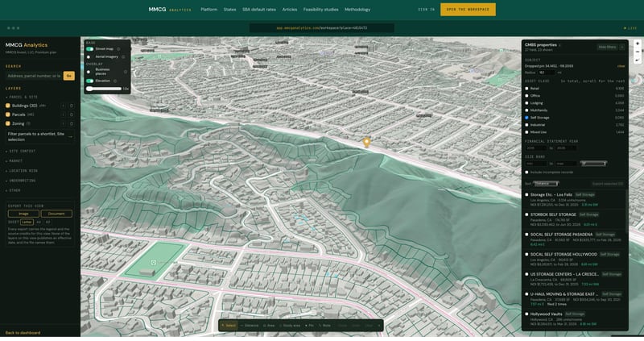Click the arrow icon at toolbar end
Screen dimensions: 644x341
(x=379, y=326)
